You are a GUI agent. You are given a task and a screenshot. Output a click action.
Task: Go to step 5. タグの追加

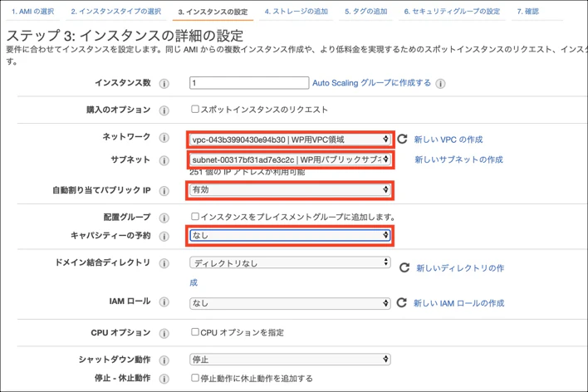click(366, 12)
